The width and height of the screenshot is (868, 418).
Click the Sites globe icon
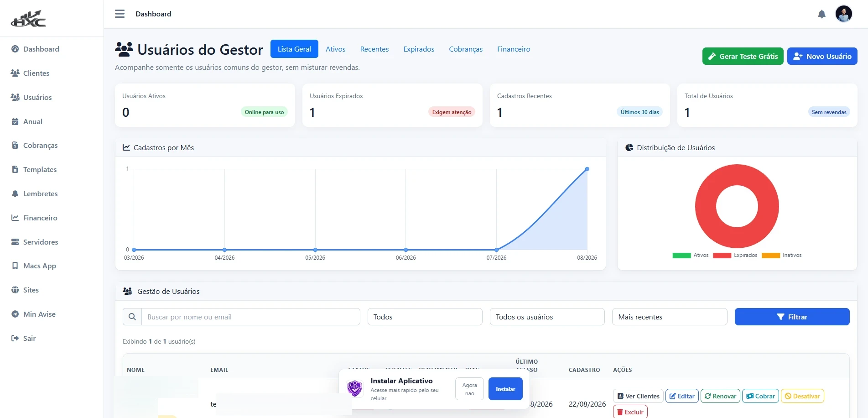(15, 290)
